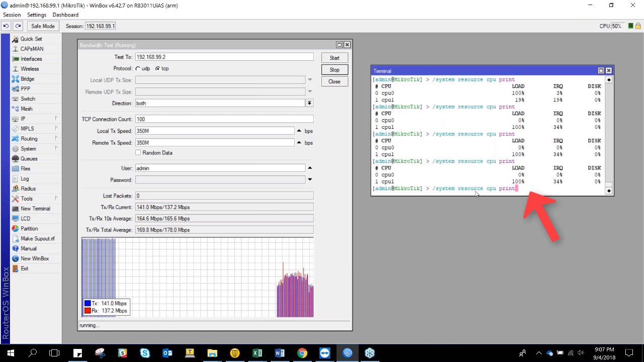644x362 pixels.
Task: Click the Local Tx Speed field
Action: (214, 131)
